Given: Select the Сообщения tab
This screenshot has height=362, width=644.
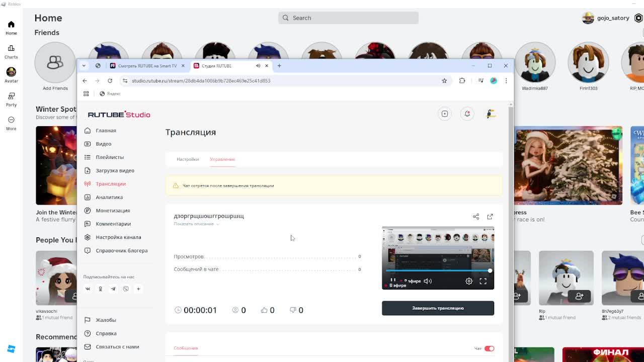Looking at the screenshot, I should (x=186, y=348).
